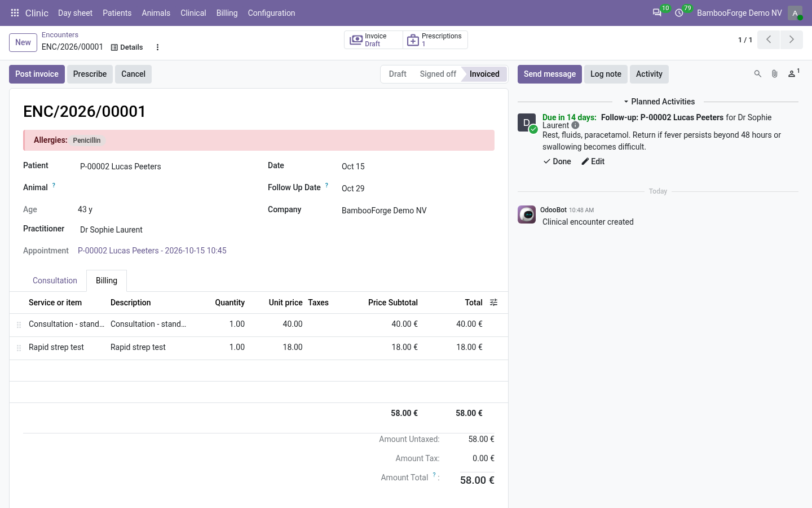
Task: Attach files with the paperclip icon
Action: coord(775,74)
